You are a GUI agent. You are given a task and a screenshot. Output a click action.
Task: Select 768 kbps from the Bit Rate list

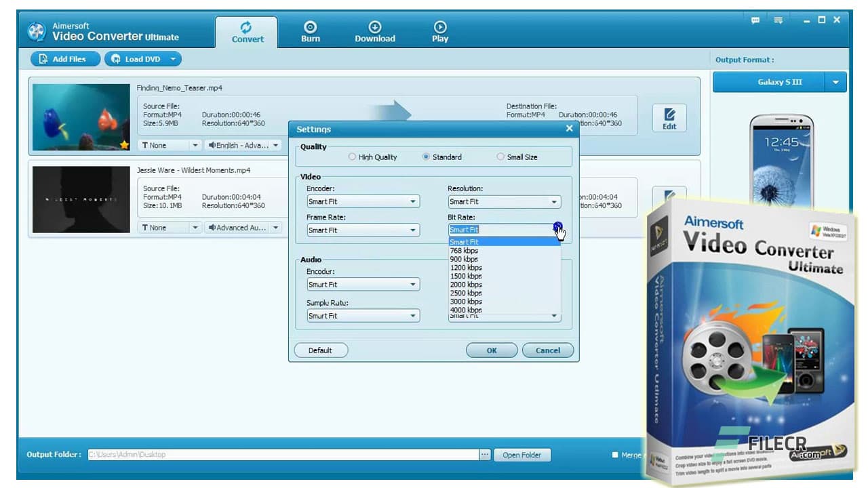[x=465, y=250]
